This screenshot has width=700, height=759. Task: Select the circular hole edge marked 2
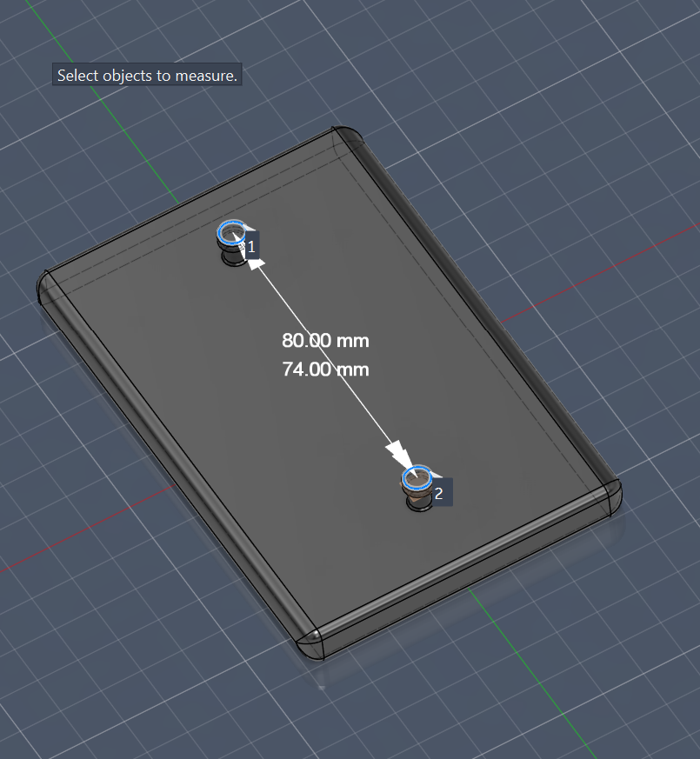pos(417,478)
